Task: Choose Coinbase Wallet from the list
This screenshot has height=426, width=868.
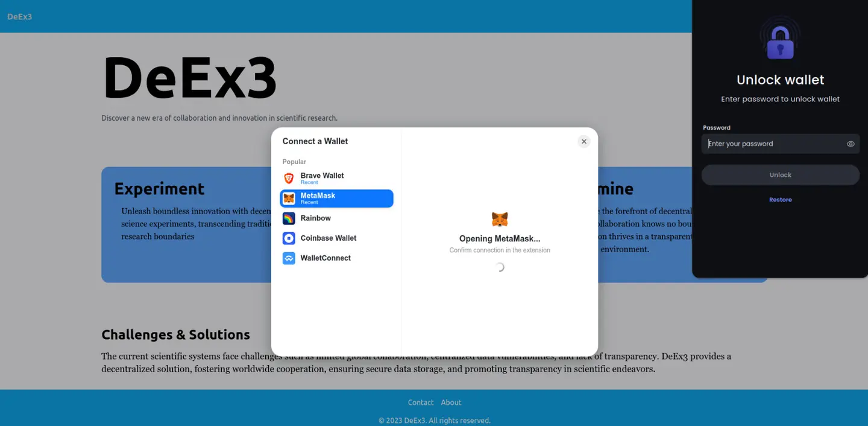Action: 336,238
